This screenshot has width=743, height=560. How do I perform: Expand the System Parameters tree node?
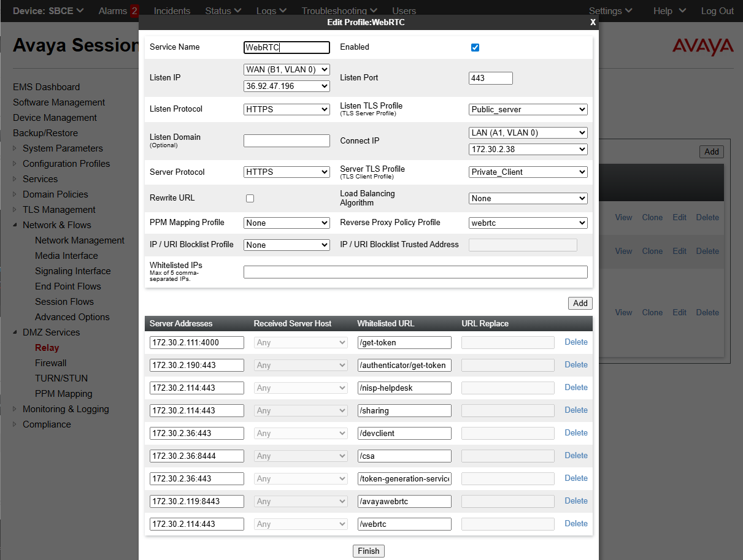pos(16,148)
